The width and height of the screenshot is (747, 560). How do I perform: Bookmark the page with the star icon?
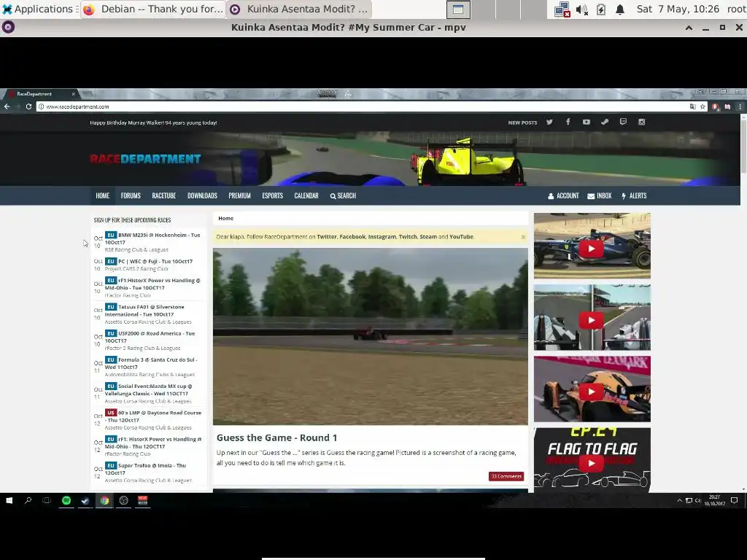pyautogui.click(x=703, y=106)
